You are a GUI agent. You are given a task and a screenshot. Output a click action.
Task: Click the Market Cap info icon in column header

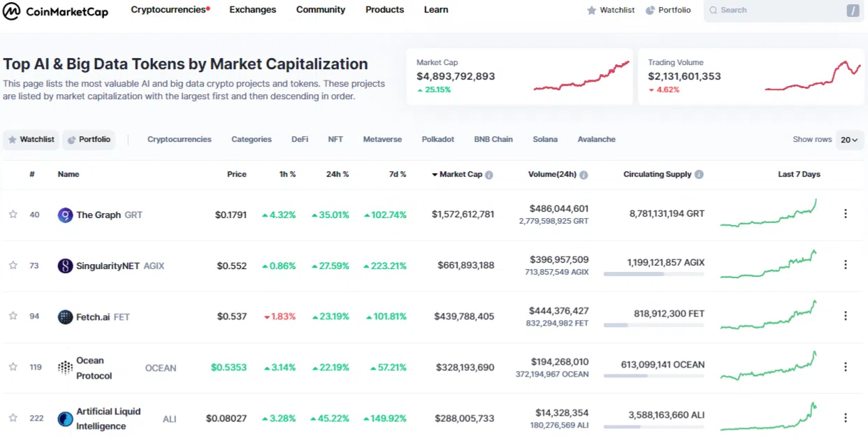pos(489,175)
